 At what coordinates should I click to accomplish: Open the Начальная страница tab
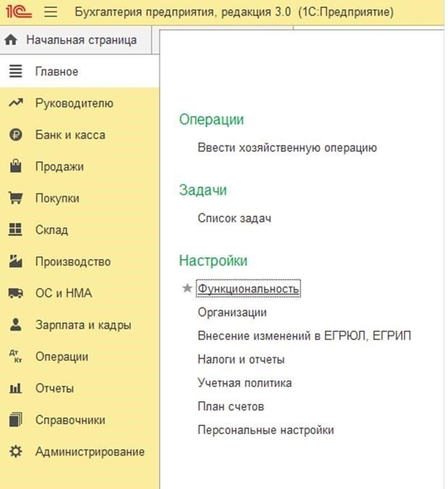click(80, 40)
